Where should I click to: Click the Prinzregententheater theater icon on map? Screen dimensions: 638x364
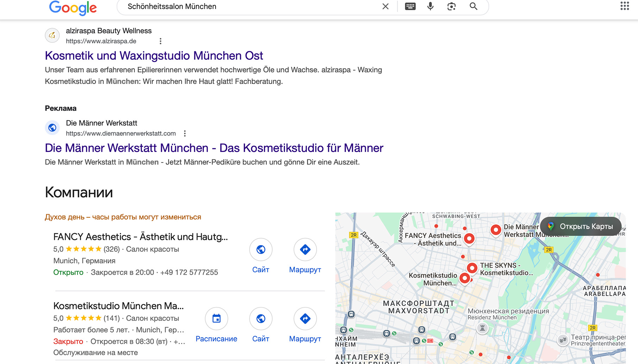point(563,340)
